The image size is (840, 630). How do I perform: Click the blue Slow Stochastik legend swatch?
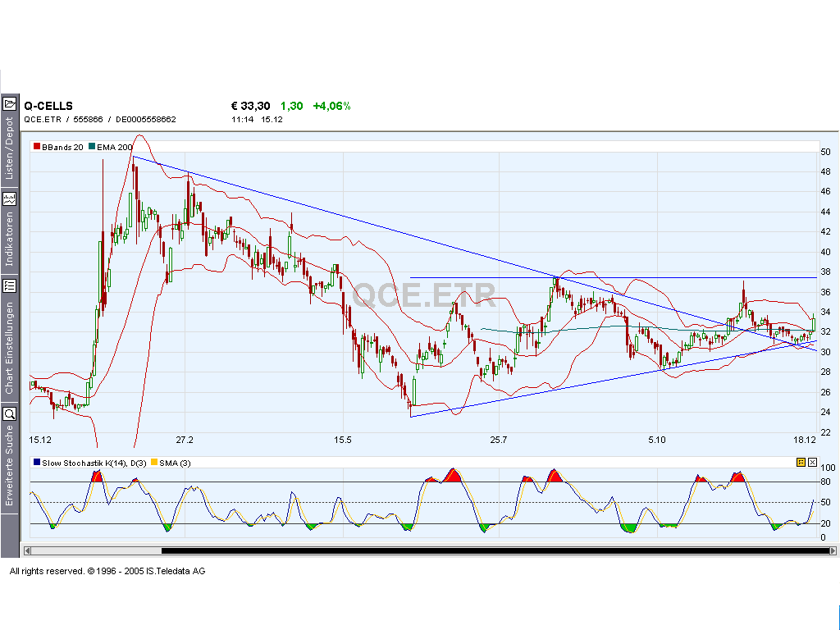click(37, 463)
